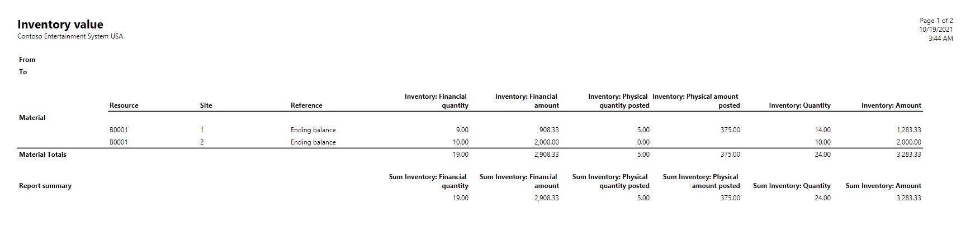The image size is (980, 236).
Task: Click the Sum Inventory: Amount header
Action: click(x=883, y=186)
